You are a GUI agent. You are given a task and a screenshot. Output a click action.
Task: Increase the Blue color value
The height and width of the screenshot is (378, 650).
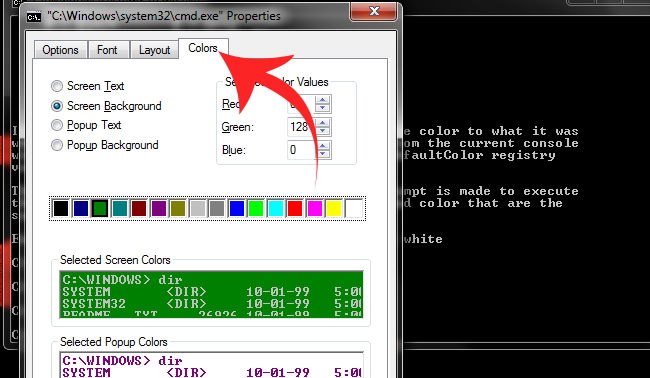click(323, 145)
